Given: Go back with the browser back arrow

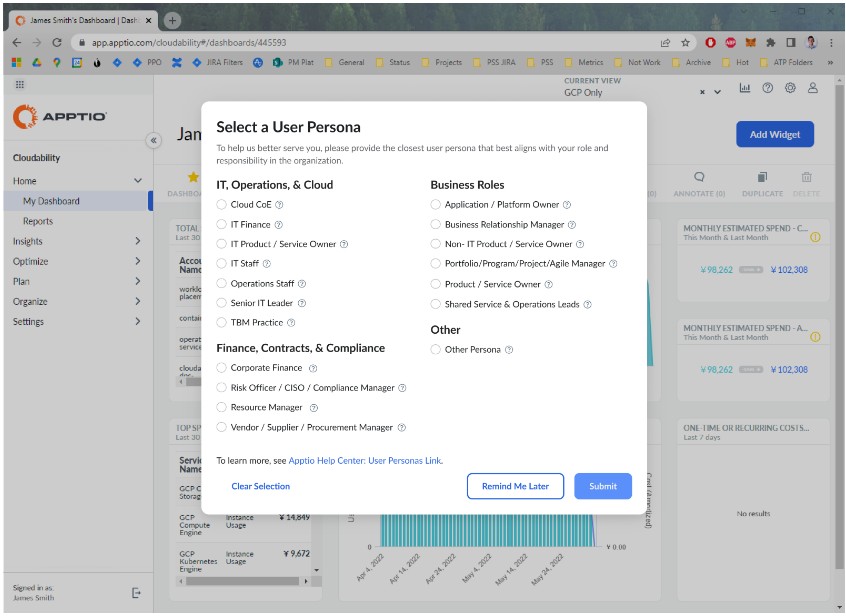Looking at the screenshot, I should tap(17, 43).
